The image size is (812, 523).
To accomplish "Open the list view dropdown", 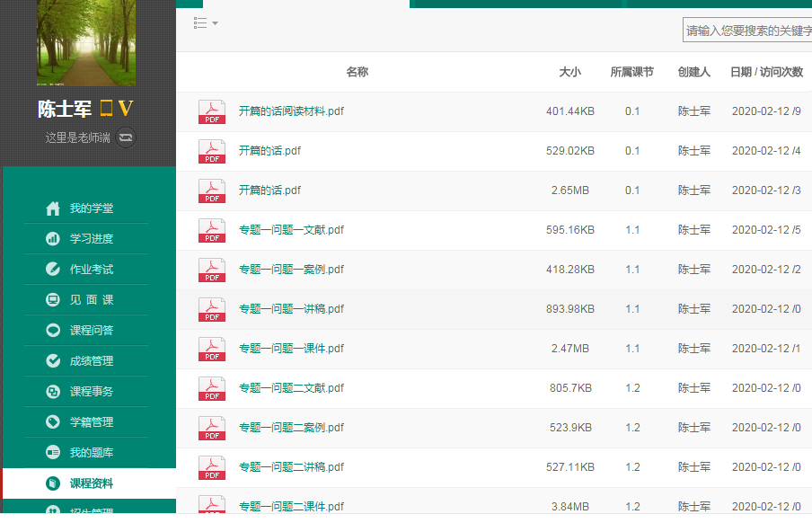I will click(206, 23).
